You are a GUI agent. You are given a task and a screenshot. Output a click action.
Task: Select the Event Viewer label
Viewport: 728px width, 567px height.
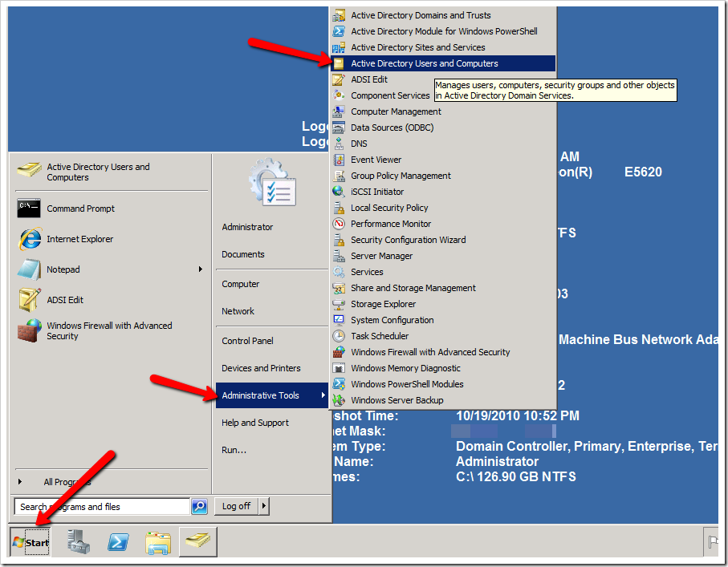pos(376,160)
